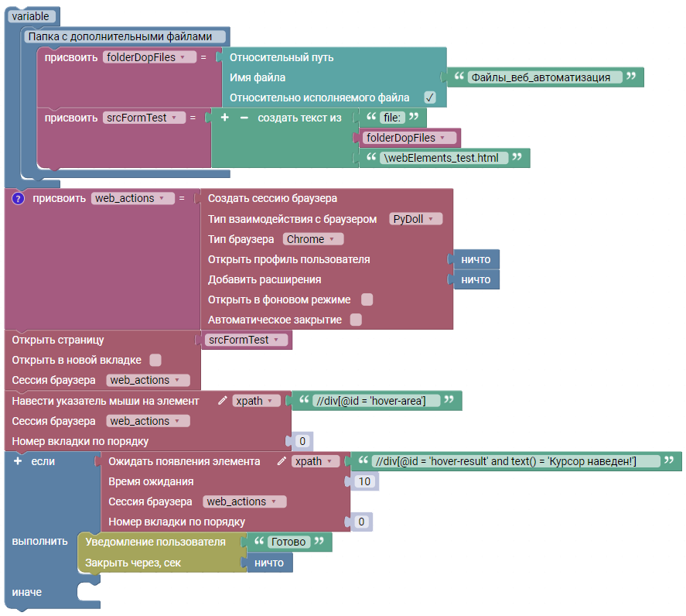686x616 pixels.
Task: Click pencil icon in 'Навести указатель мыши' block
Action: coord(223,401)
